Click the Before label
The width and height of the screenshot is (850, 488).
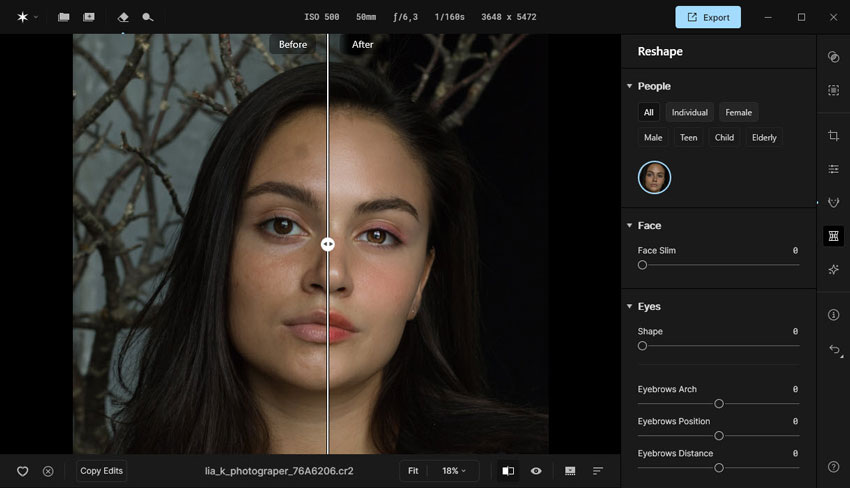[293, 44]
